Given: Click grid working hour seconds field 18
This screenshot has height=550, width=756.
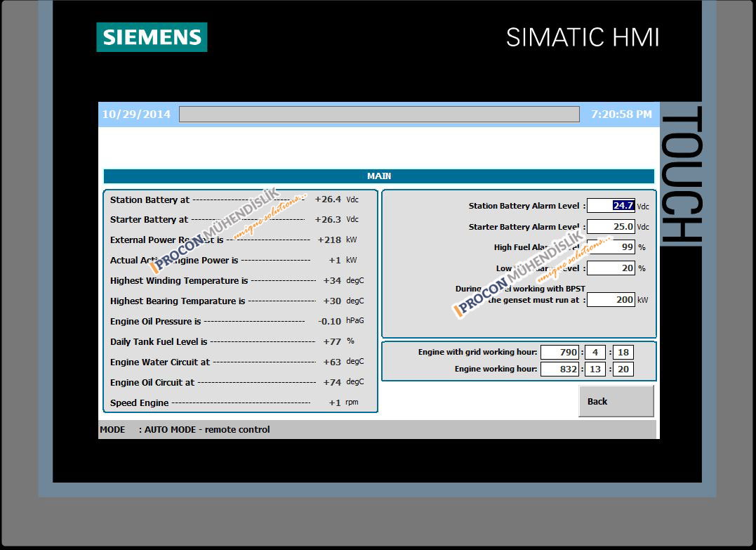Looking at the screenshot, I should (623, 352).
